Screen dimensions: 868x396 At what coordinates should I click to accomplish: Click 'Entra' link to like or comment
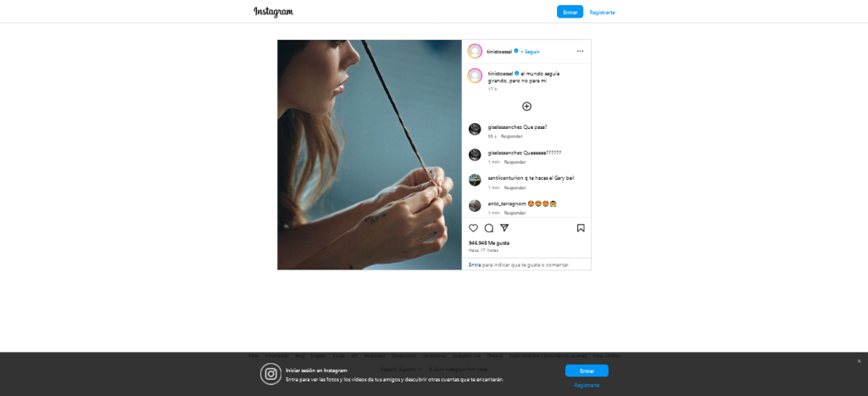pos(475,265)
